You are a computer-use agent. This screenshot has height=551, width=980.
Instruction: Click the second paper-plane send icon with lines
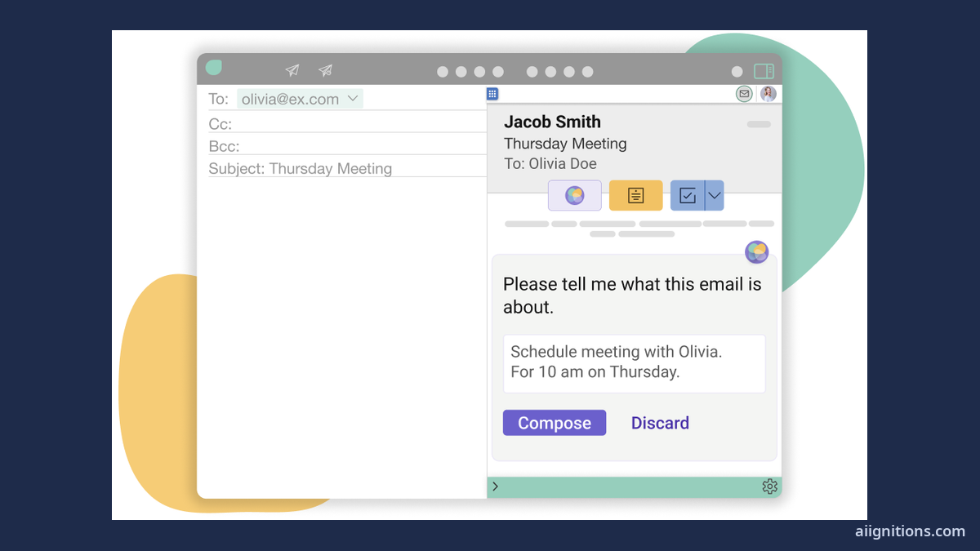pos(325,70)
